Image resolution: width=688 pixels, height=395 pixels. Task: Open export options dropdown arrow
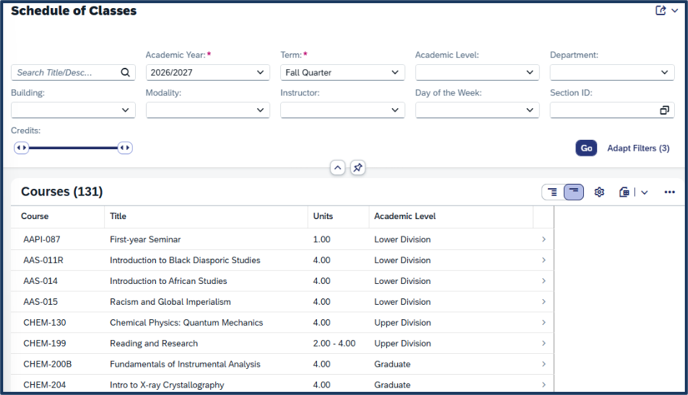pyautogui.click(x=644, y=192)
